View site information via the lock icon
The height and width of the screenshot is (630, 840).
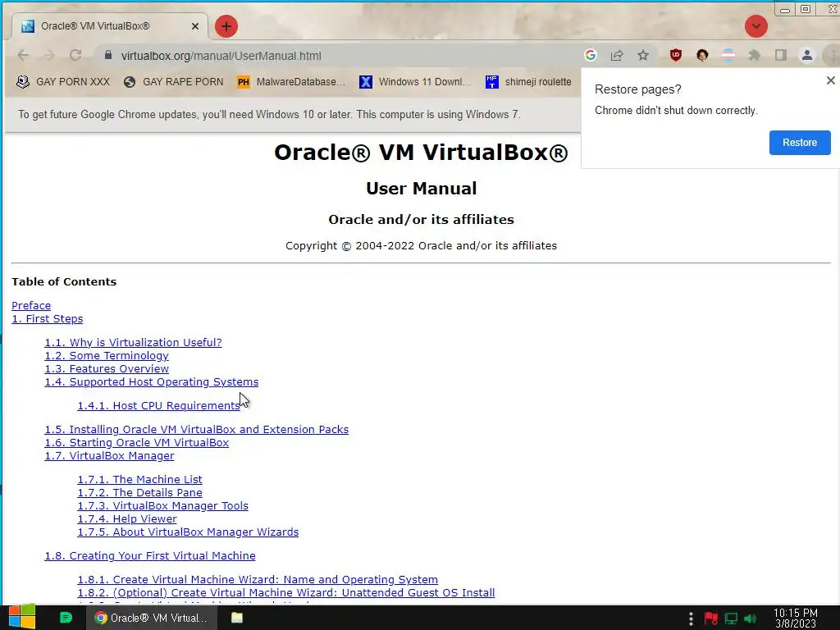pyautogui.click(x=108, y=55)
